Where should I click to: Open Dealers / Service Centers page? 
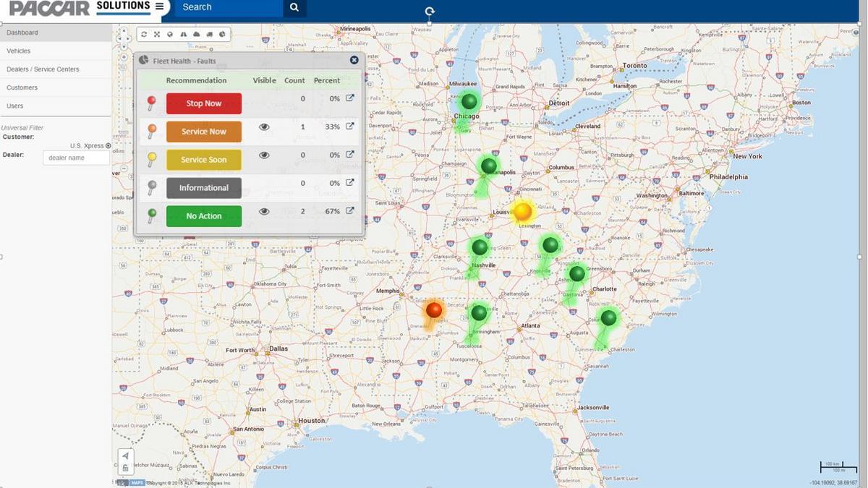(43, 69)
